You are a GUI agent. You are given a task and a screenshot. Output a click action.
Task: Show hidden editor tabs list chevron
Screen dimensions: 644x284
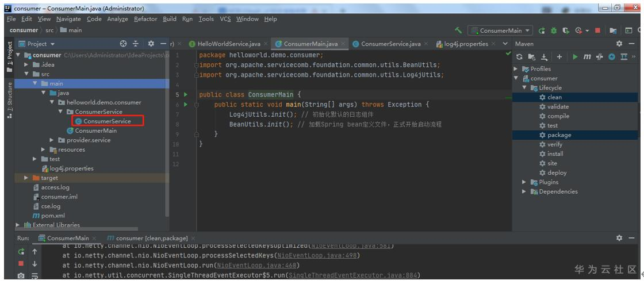click(505, 44)
